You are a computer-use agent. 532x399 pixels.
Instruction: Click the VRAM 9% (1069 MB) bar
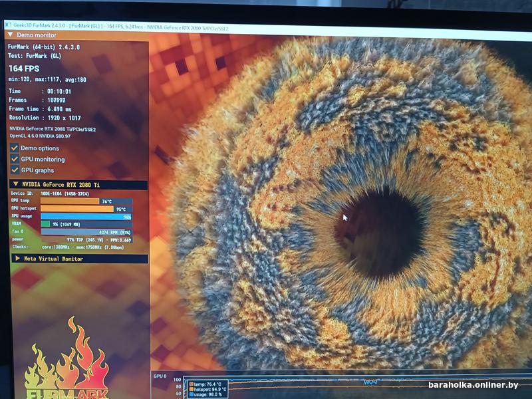(86, 224)
